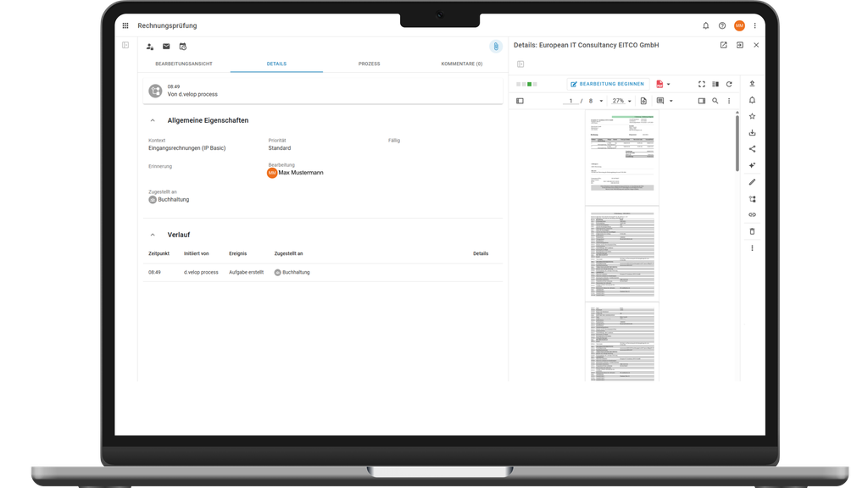Click the annotation comment icon
Screen dimensions: 868x488
pyautogui.click(x=660, y=101)
